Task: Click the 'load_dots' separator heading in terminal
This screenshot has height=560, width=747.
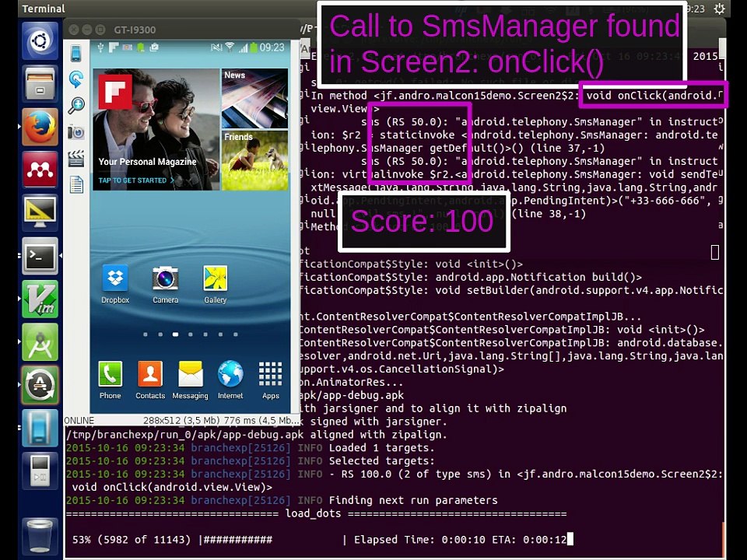Action: pyautogui.click(x=314, y=513)
